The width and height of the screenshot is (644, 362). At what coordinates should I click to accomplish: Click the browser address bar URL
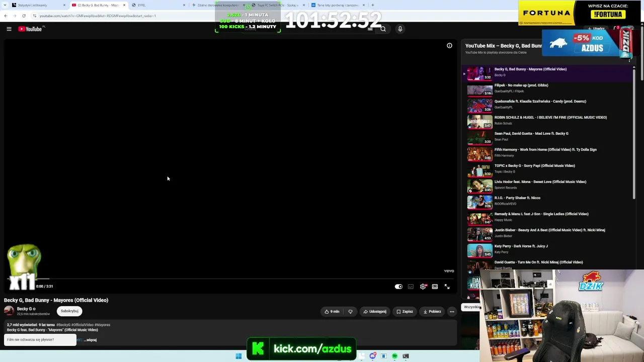point(98,16)
